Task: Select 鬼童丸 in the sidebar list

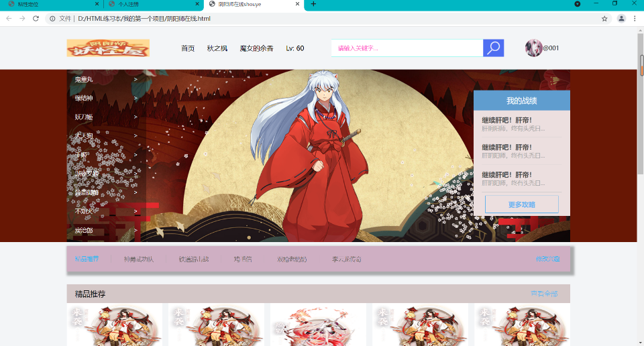Action: point(84,80)
